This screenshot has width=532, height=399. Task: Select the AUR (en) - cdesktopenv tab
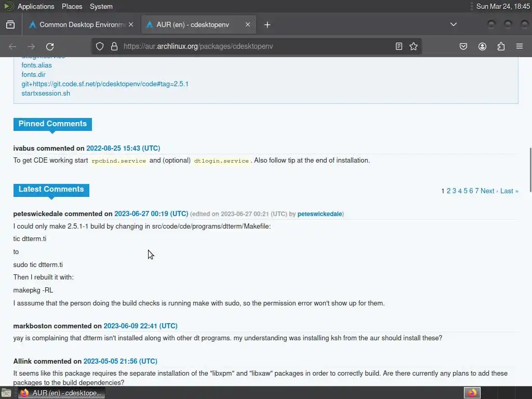click(198, 25)
